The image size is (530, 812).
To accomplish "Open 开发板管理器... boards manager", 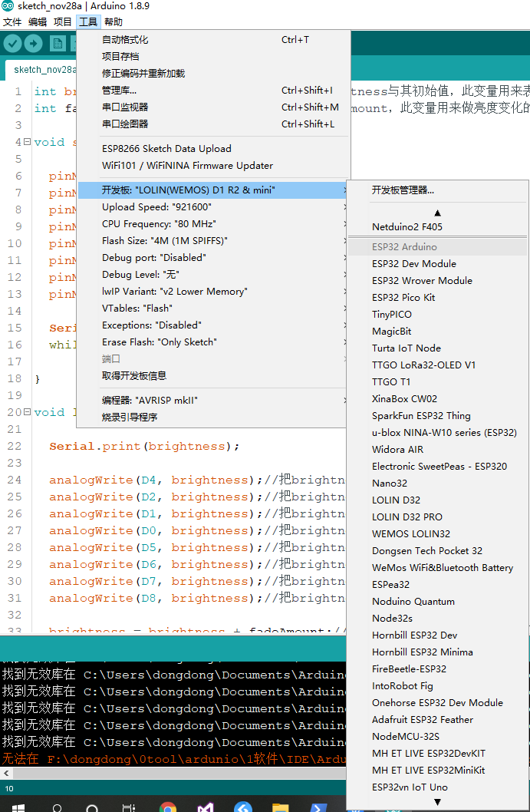I will (x=438, y=190).
